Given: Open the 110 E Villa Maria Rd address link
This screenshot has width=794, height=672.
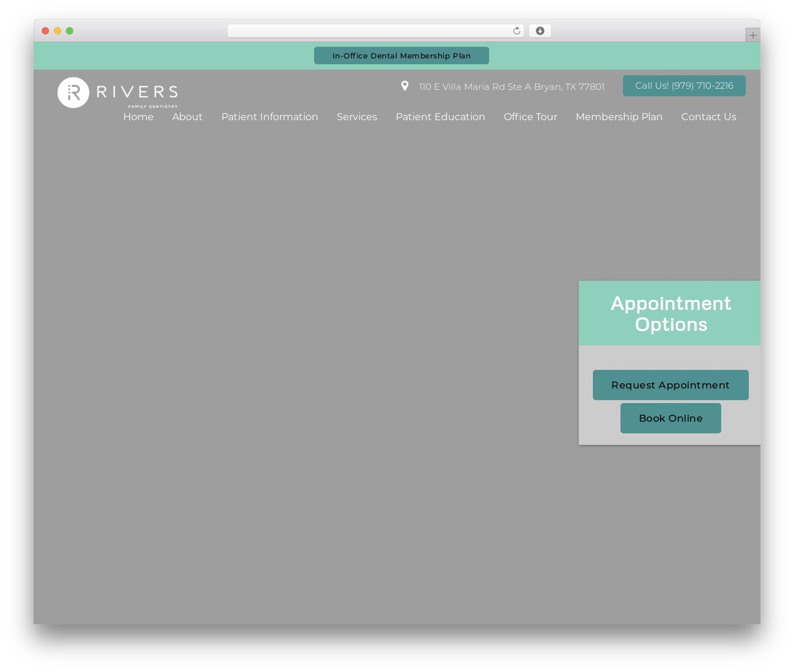Looking at the screenshot, I should (x=512, y=87).
